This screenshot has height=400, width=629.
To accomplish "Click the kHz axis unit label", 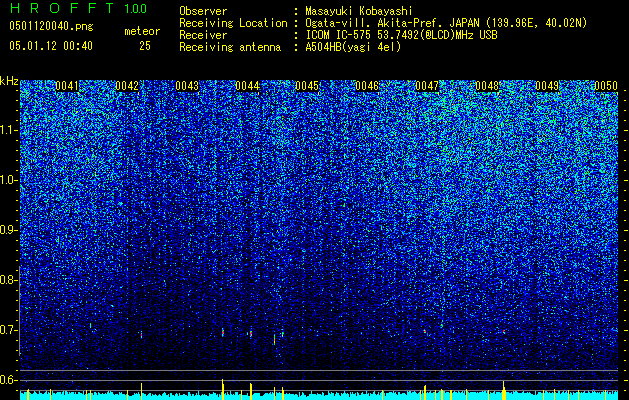I will point(9,81).
